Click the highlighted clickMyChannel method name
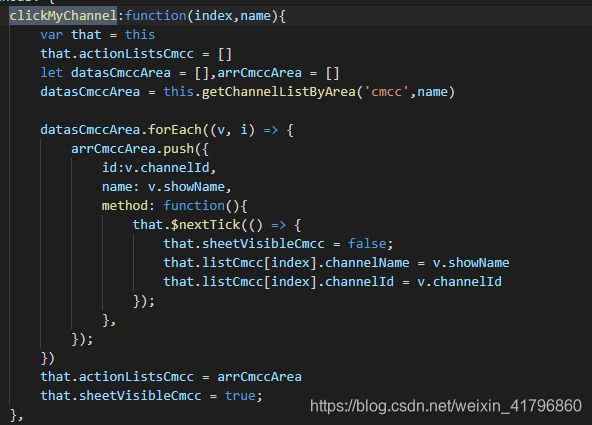Viewport: 592px width, 425px height. 63,16
